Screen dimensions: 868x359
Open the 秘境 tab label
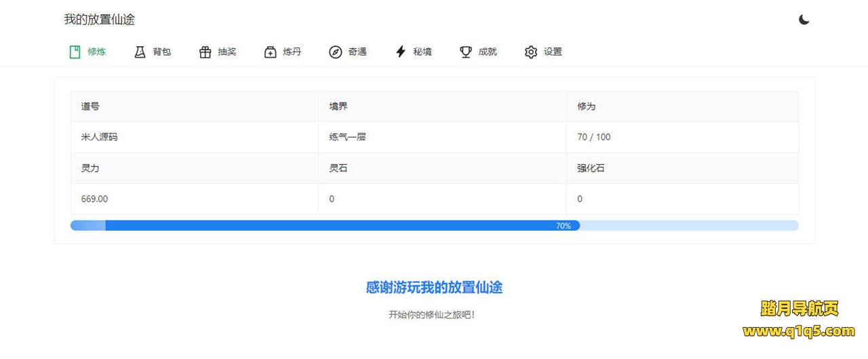tap(422, 52)
